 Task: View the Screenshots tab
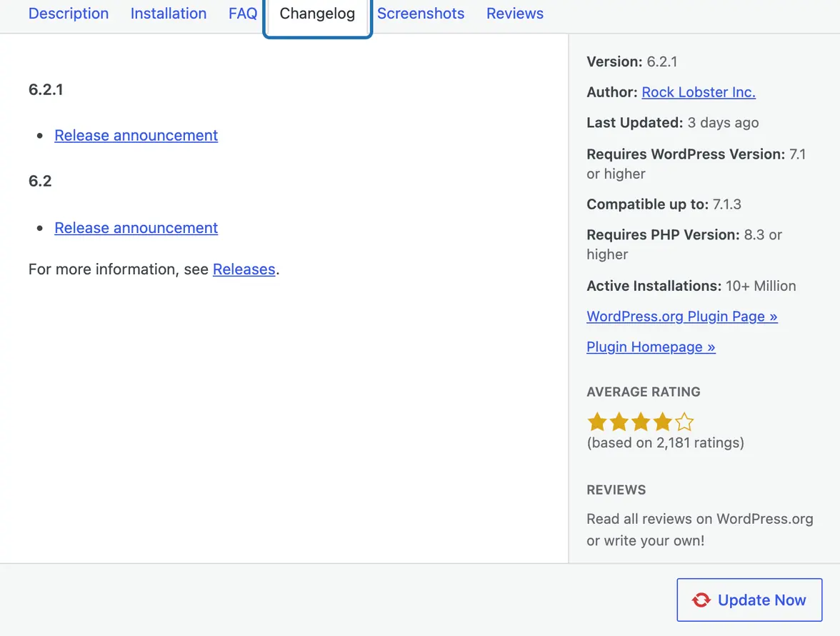pos(421,14)
